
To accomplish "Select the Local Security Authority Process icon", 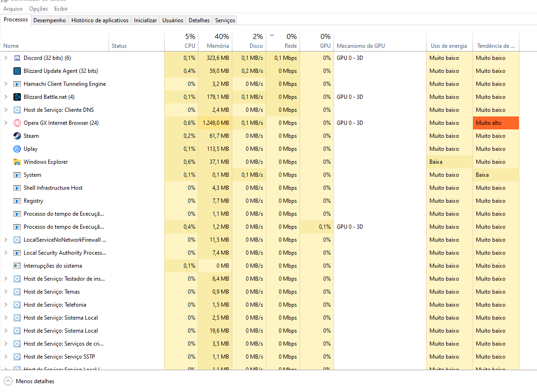I will coord(17,253).
